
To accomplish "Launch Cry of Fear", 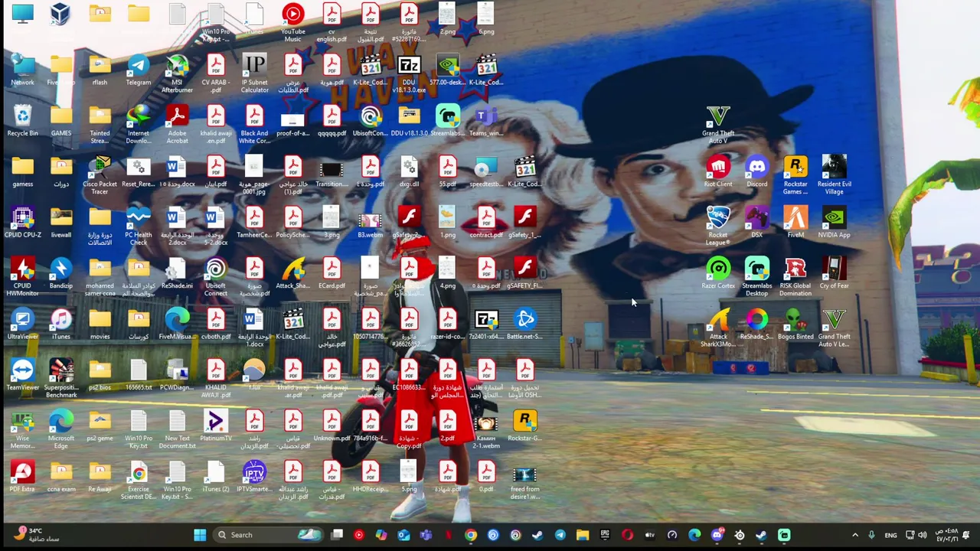I will (834, 274).
